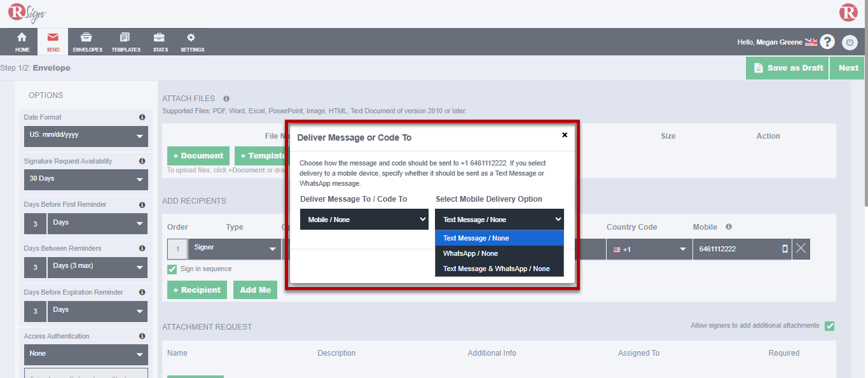Screen dimensions: 868x378
Task: Click the Mobile number input field
Action: [736, 249]
